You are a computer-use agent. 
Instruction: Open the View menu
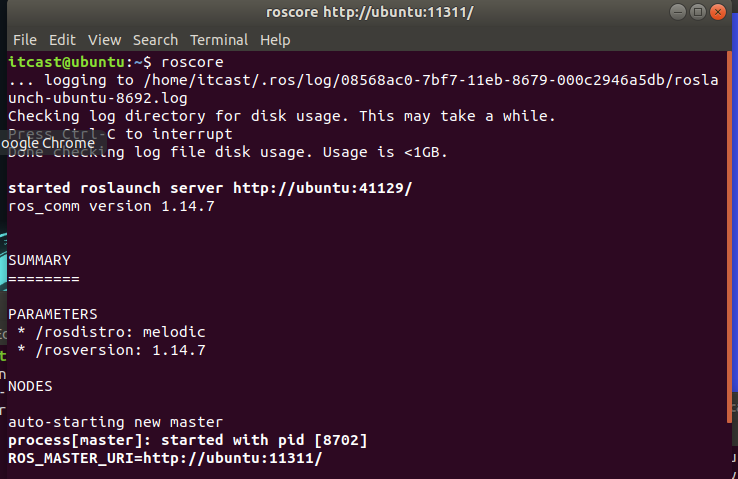[x=104, y=40]
